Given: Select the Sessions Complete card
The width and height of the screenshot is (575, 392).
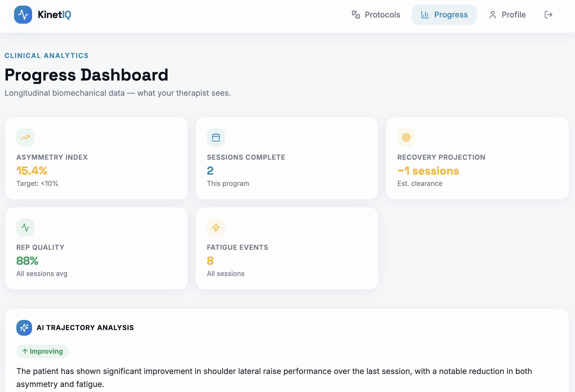Looking at the screenshot, I should point(287,158).
